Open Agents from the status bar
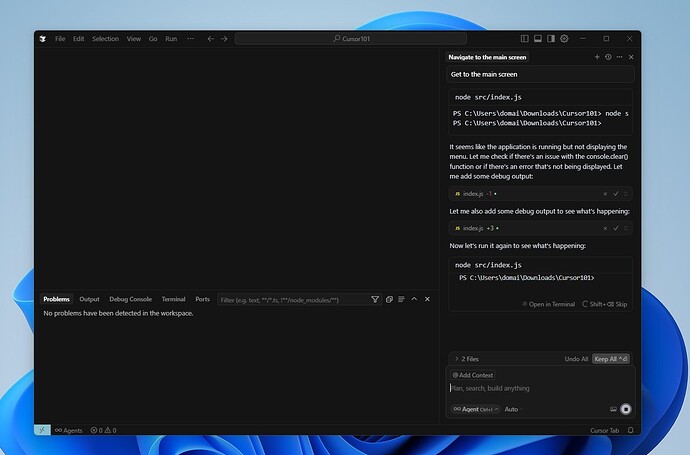Viewport: 690px width, 455px height. (69, 430)
